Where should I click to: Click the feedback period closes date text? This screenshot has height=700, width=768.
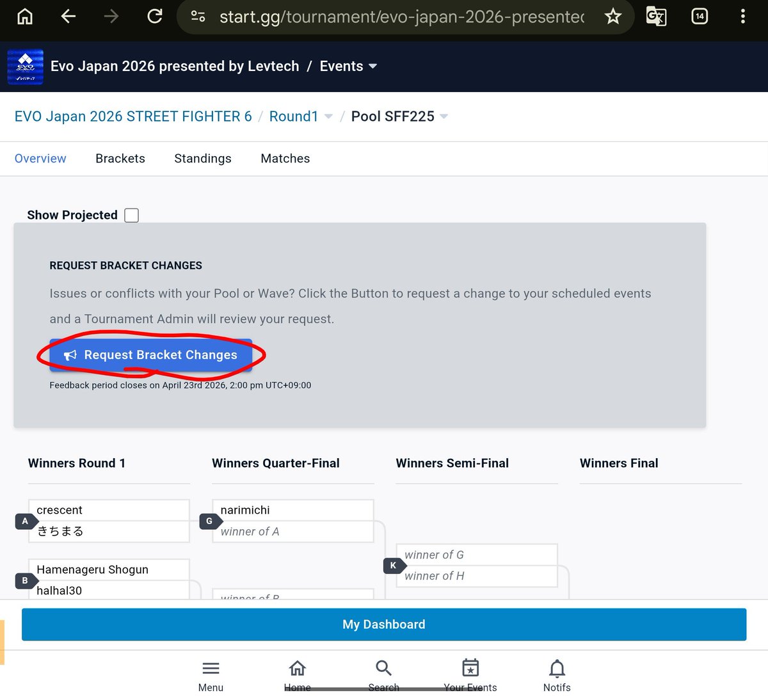180,385
